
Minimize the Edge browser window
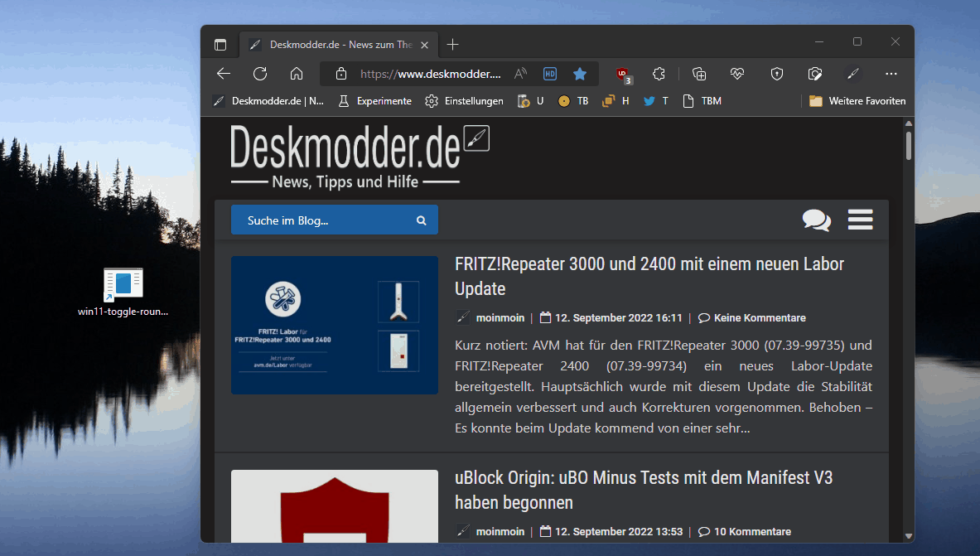[x=819, y=42]
